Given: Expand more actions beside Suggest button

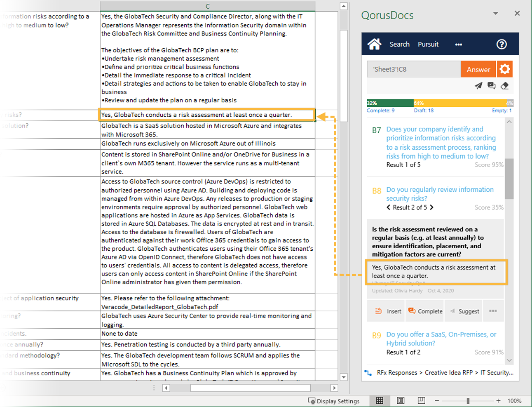Looking at the screenshot, I should [493, 311].
